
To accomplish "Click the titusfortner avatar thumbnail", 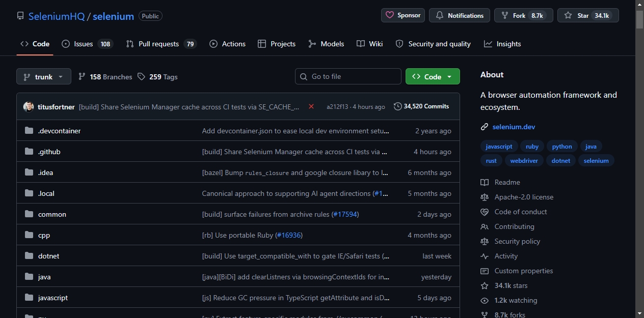I will pos(29,107).
